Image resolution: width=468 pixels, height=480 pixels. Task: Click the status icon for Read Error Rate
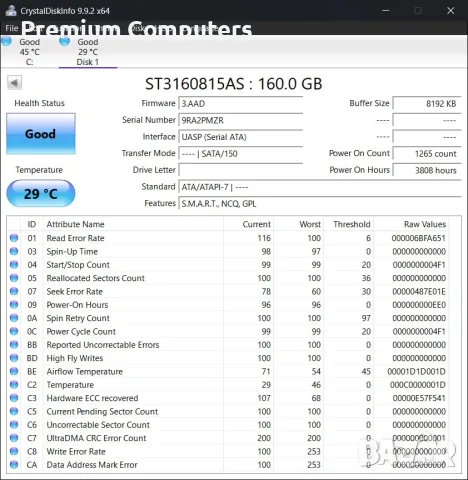coord(14,238)
